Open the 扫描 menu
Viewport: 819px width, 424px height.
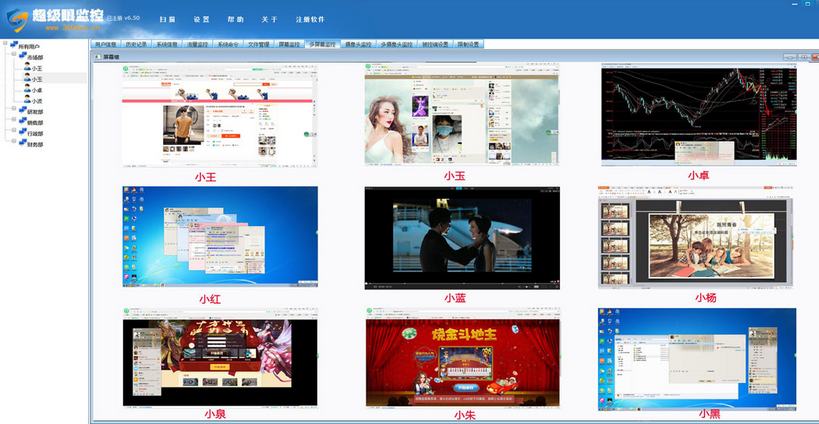[x=168, y=19]
